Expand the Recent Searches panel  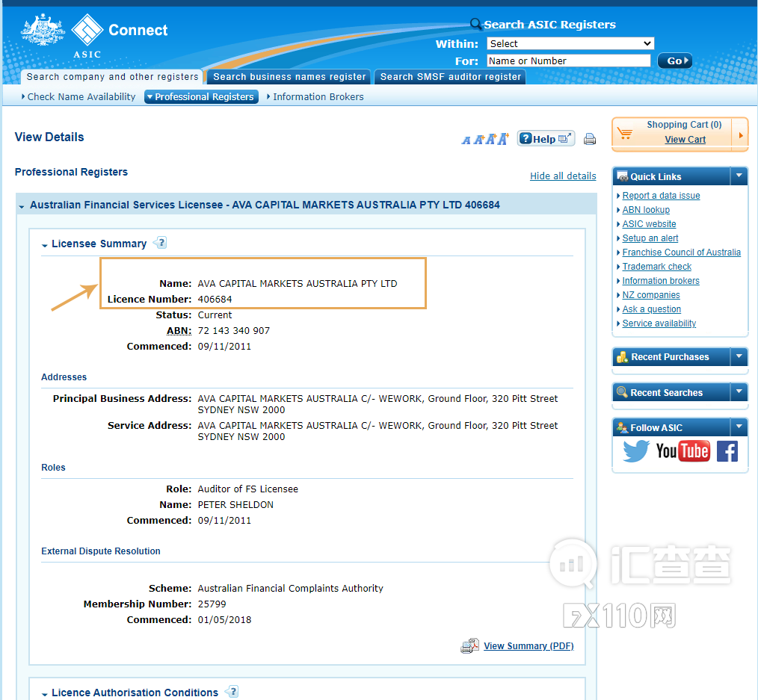coord(739,392)
